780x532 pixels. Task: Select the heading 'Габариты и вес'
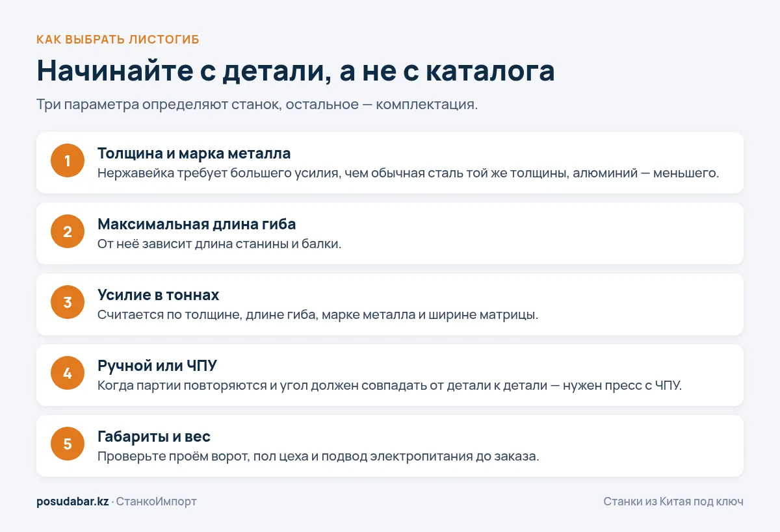tap(154, 437)
